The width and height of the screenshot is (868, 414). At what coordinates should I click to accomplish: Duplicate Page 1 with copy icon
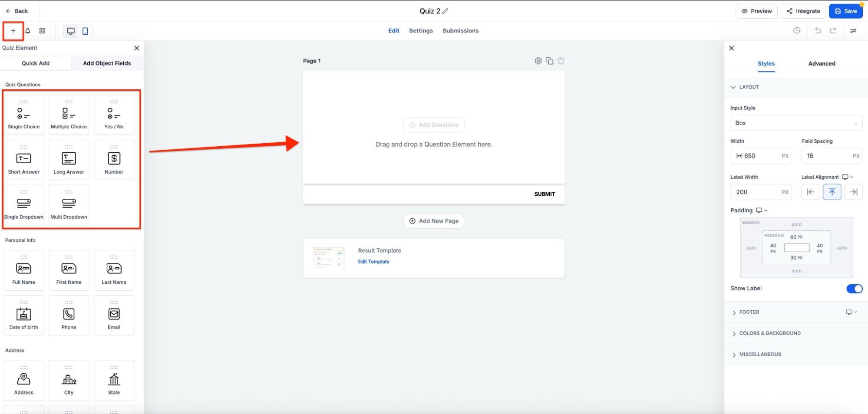549,61
